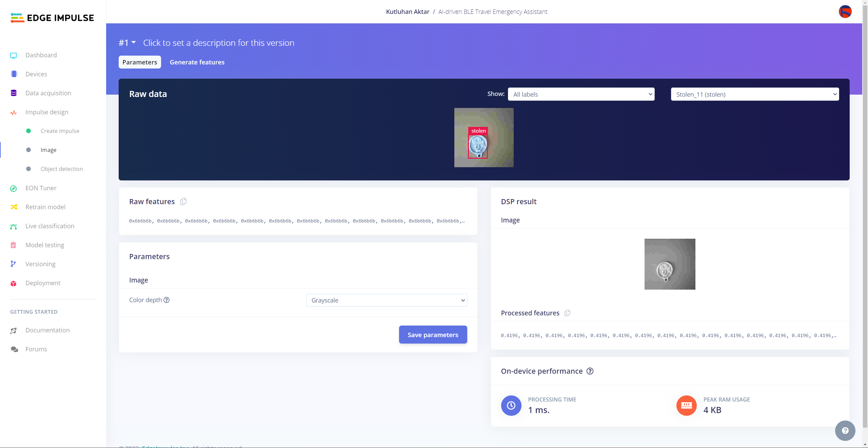Click the user profile avatar
This screenshot has height=448, width=868.
coord(845,12)
